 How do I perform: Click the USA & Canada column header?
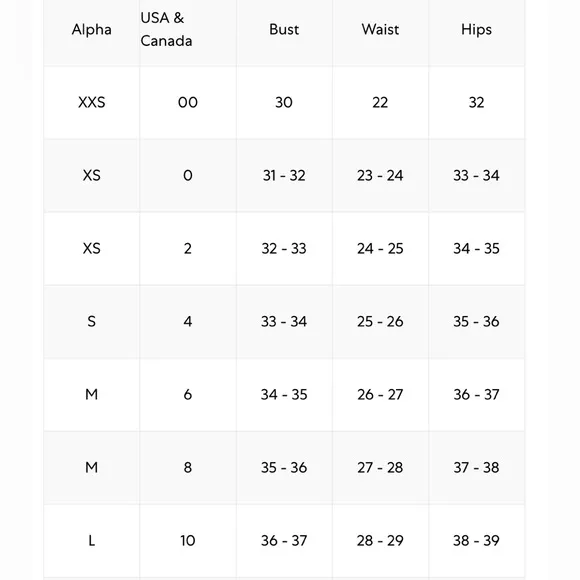[166, 29]
